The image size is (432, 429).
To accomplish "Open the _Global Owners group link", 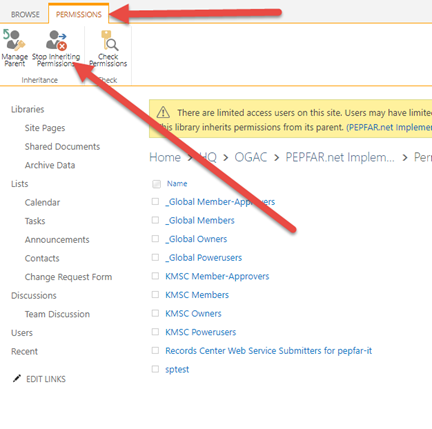I will coord(196,239).
